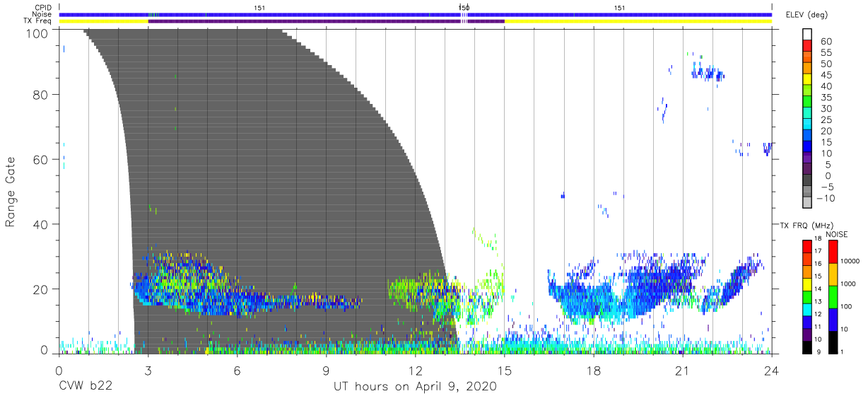Viewport: 868px width, 401px height.
Task: Click the UT hours on April 9, 2020 title
Action: [415, 387]
